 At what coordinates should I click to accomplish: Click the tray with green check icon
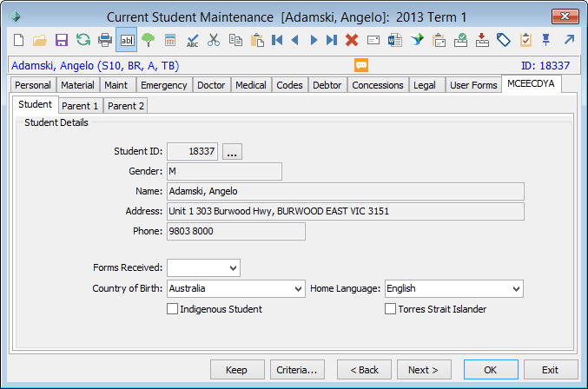click(460, 40)
